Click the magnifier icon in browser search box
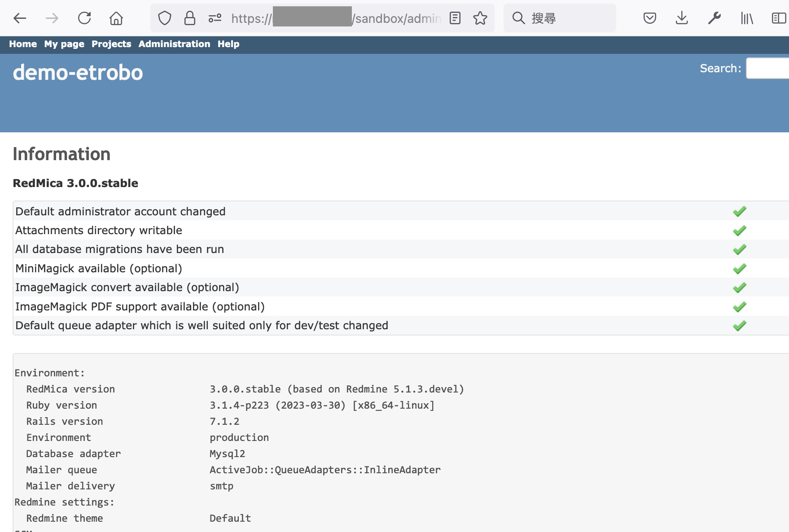Viewport: 789px width, 532px height. [518, 18]
